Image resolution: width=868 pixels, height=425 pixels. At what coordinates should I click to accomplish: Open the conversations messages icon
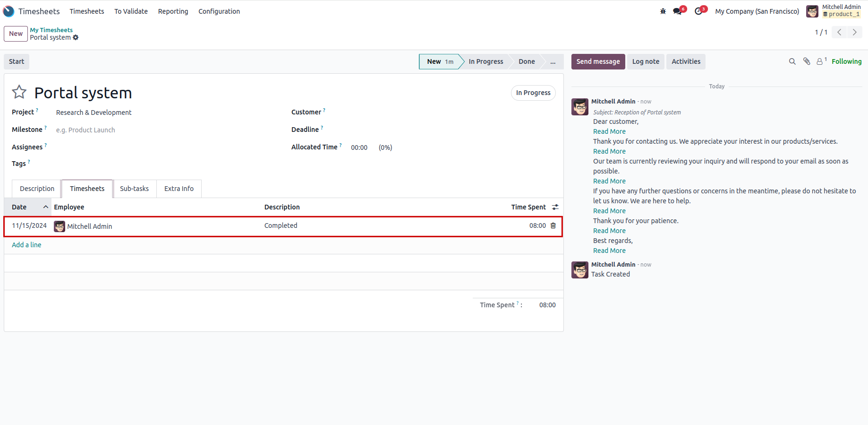(678, 11)
